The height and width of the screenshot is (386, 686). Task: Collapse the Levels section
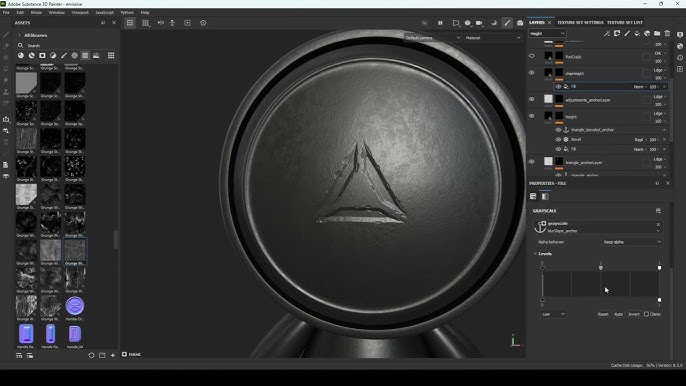point(535,254)
